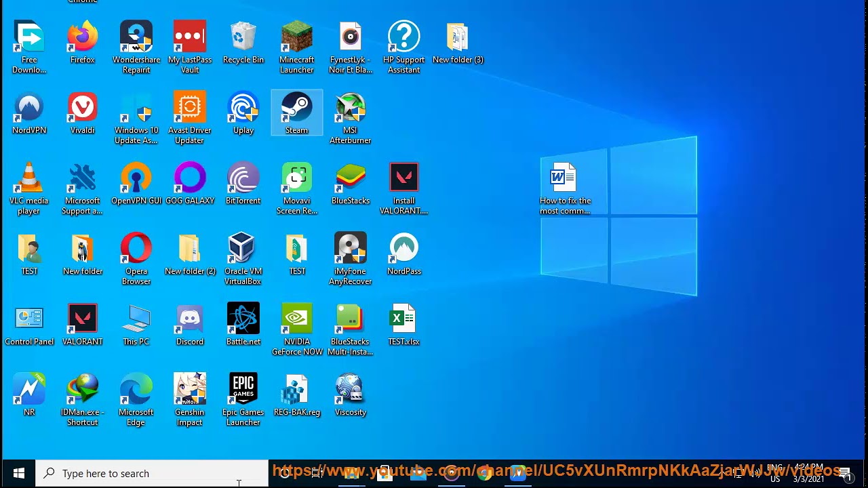Viewport: 868px width, 488px height.
Task: Launch Wondershare Repairit from the desktop
Action: coord(136,37)
